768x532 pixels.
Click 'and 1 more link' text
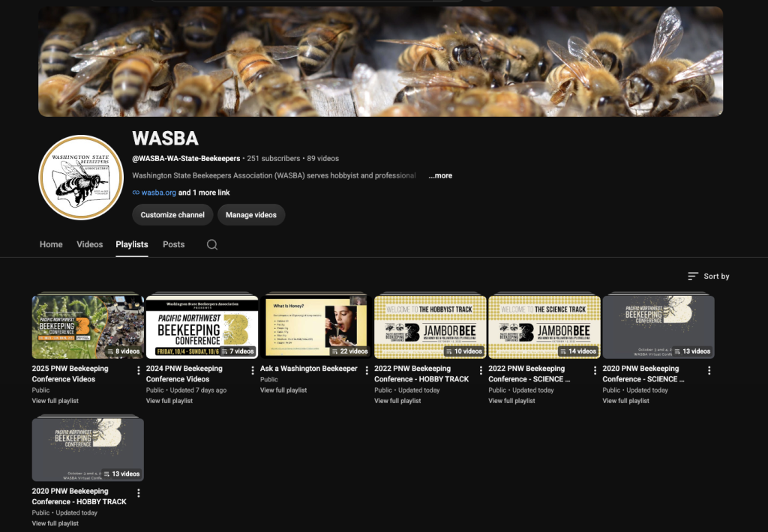tap(204, 193)
